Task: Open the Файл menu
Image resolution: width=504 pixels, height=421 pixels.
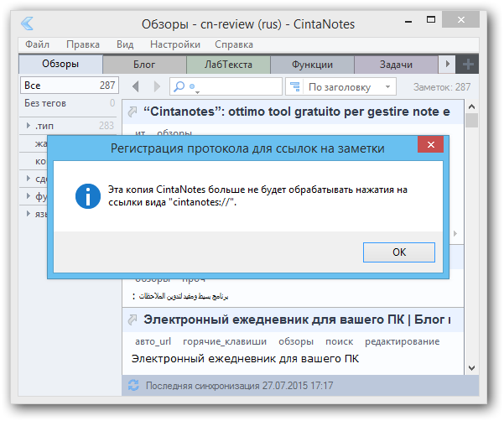Action: [x=37, y=44]
